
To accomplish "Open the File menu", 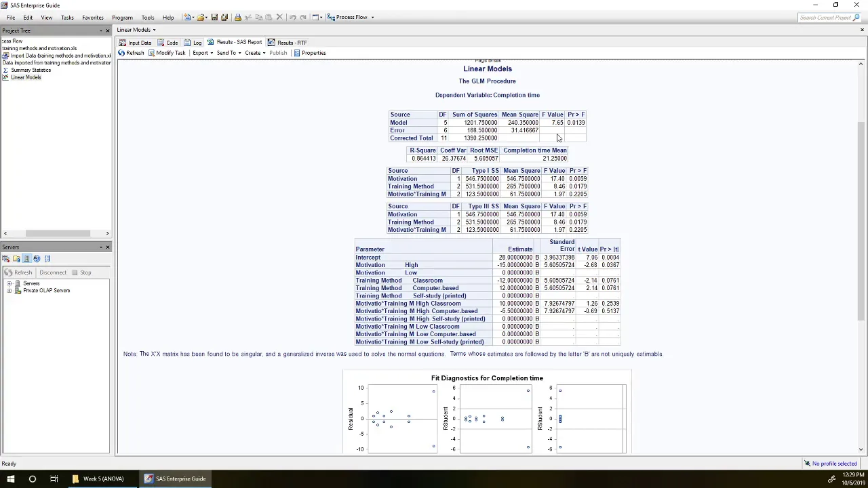I will point(11,17).
